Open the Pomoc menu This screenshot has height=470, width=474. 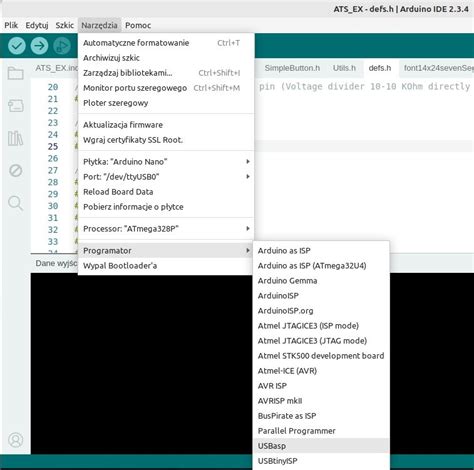(138, 25)
